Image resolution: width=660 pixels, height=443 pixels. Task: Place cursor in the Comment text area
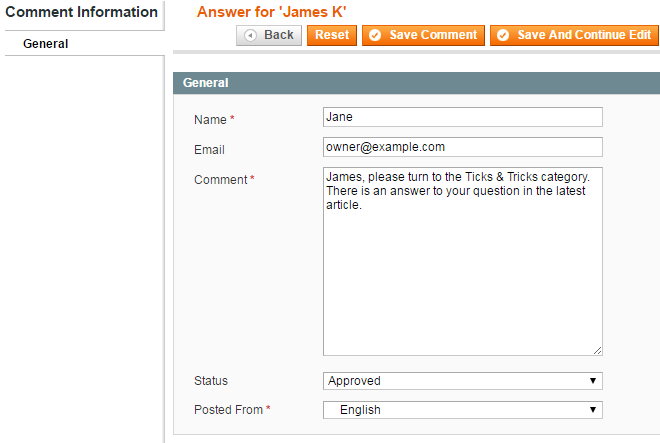pyautogui.click(x=462, y=270)
